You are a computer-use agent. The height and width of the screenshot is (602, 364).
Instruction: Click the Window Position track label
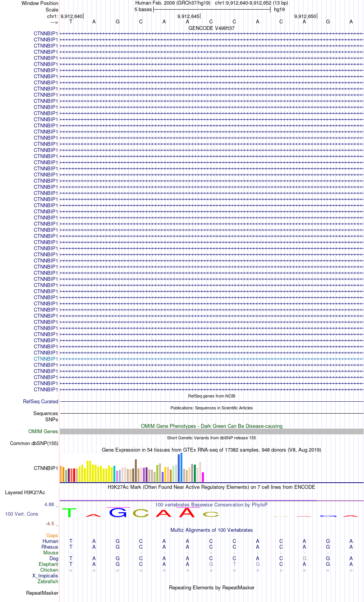[40, 3]
